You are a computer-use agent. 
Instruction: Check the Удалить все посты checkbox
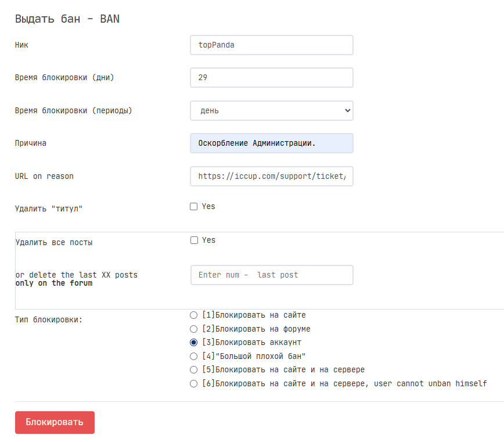[195, 240]
